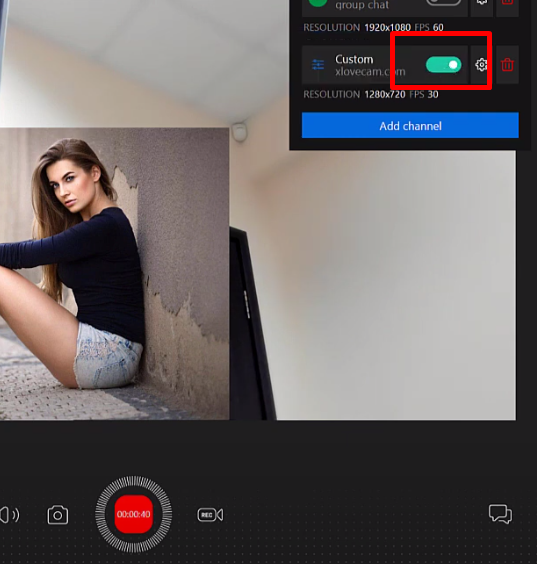
Task: Click the 1280x720 resolution readout
Action: point(384,95)
